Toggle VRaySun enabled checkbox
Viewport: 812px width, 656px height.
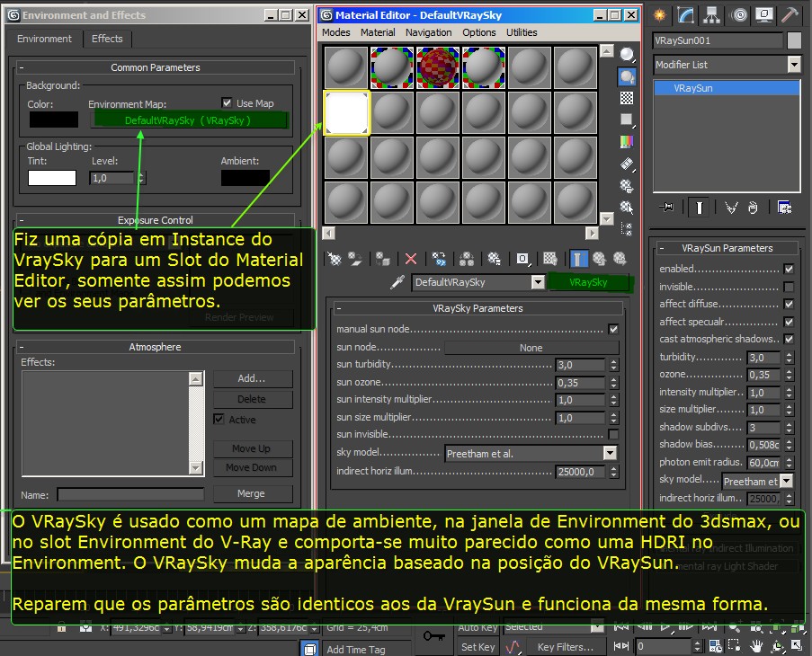789,269
